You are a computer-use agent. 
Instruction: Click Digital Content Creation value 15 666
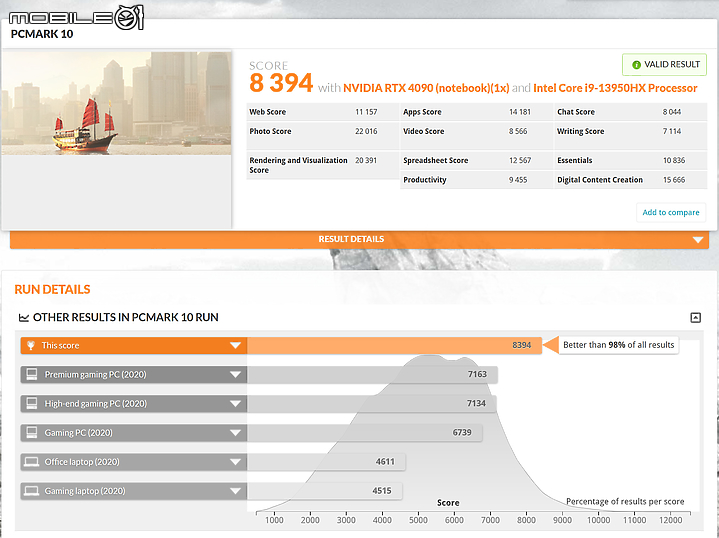point(674,180)
